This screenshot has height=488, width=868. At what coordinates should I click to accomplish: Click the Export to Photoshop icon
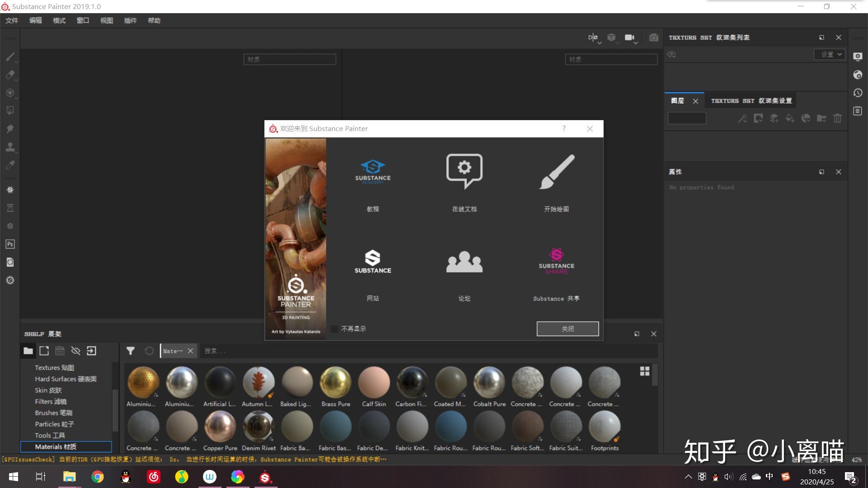coord(10,244)
